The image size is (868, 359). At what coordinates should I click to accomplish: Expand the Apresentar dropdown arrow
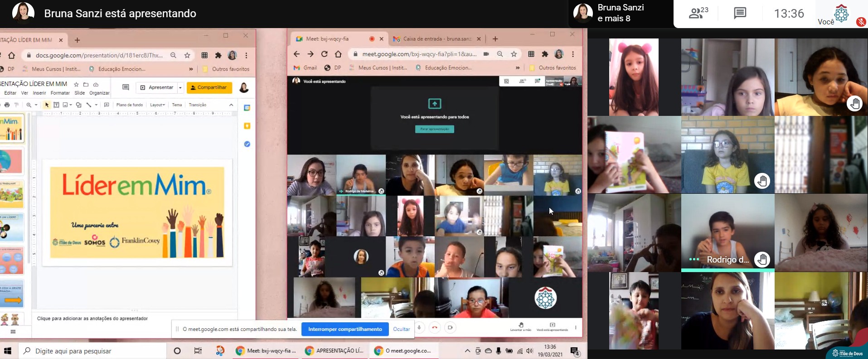tap(180, 87)
